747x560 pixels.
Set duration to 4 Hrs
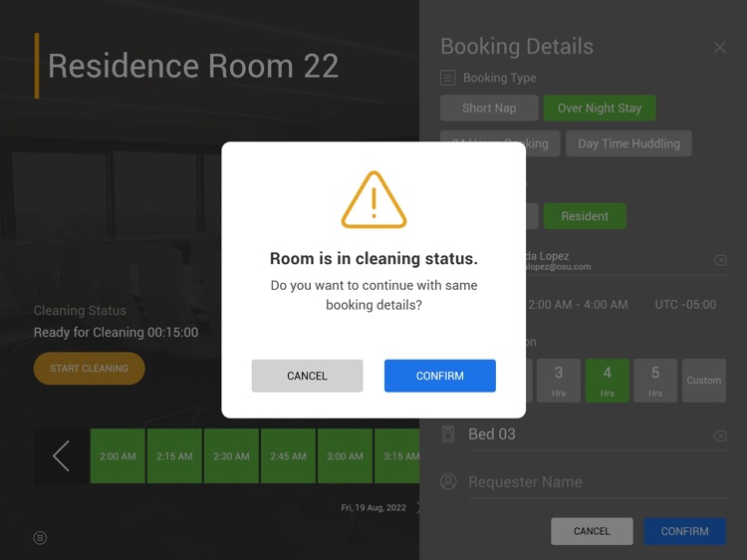[608, 381]
